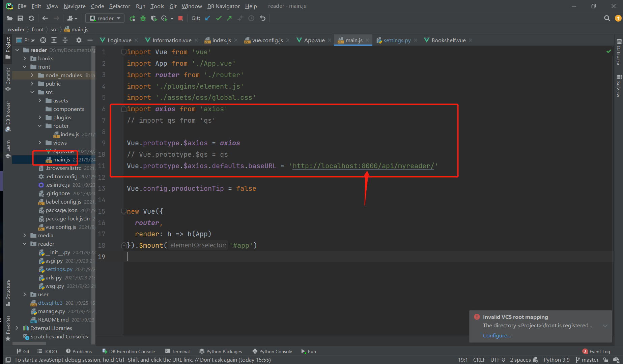The width and height of the screenshot is (623, 364).
Task: Click the Debug bug icon
Action: [143, 18]
